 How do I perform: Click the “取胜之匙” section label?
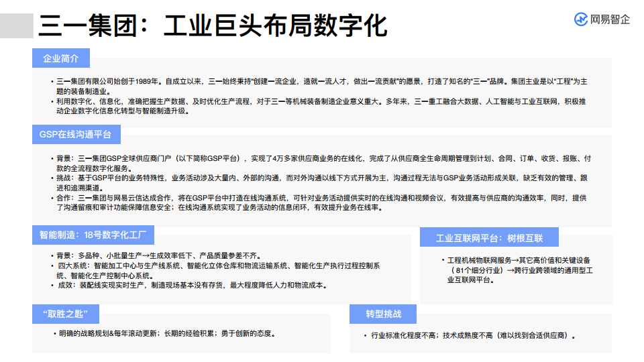point(66,314)
